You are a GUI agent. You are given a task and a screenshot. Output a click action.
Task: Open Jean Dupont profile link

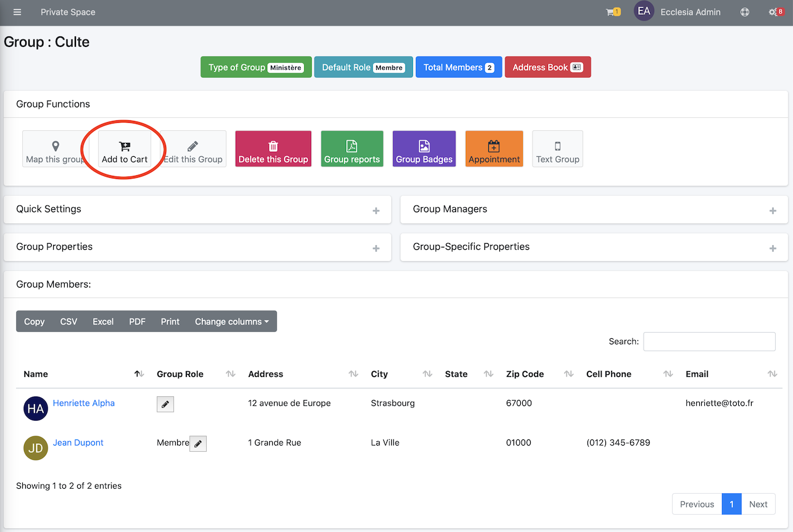pyautogui.click(x=78, y=443)
